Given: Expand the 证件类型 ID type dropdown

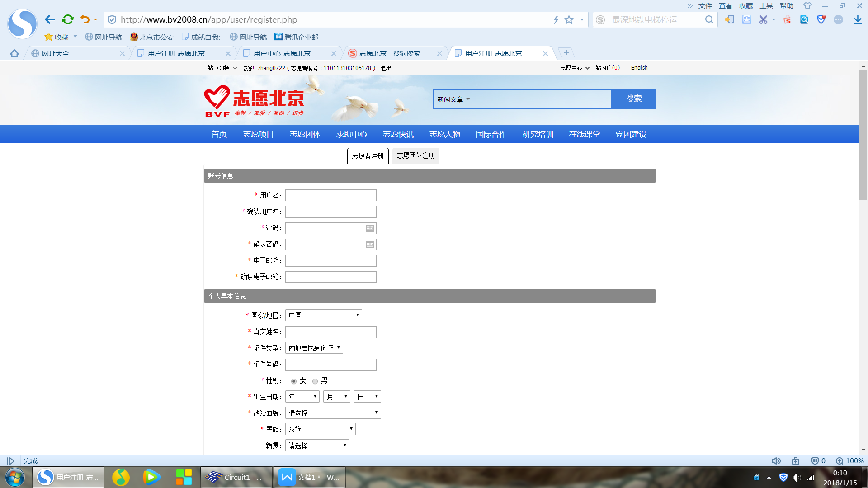Looking at the screenshot, I should [314, 348].
